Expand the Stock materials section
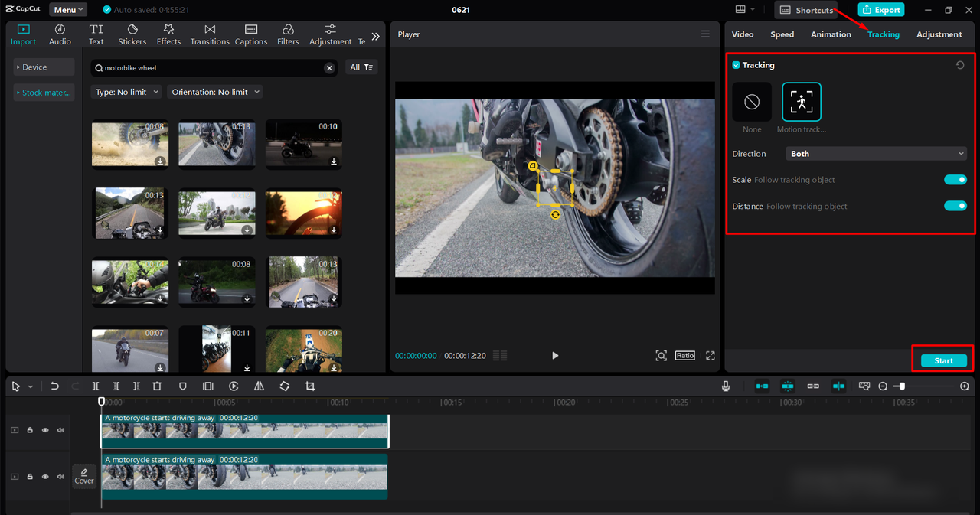Viewport: 980px width, 515px height. [x=44, y=93]
